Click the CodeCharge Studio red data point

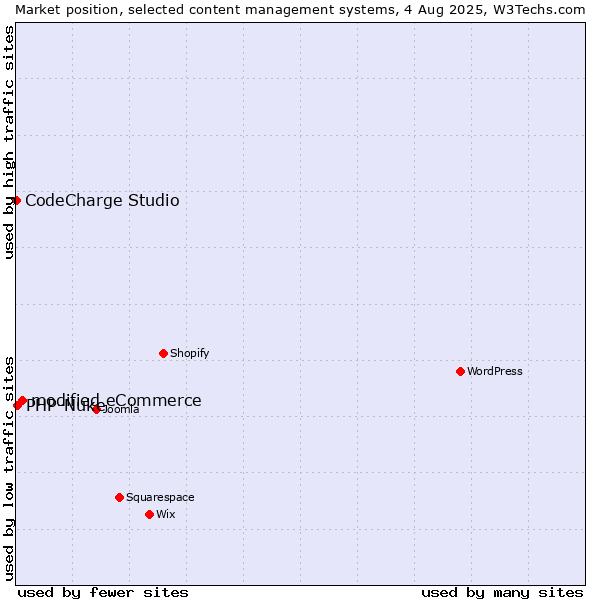pos(16,201)
